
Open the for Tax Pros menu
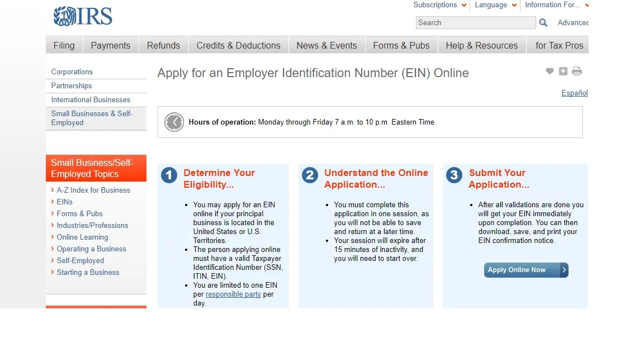click(x=559, y=45)
